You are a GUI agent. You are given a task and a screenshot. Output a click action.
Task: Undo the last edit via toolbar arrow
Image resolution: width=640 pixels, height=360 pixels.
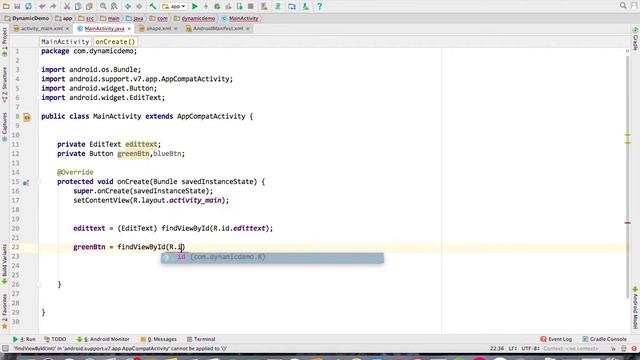coord(42,6)
